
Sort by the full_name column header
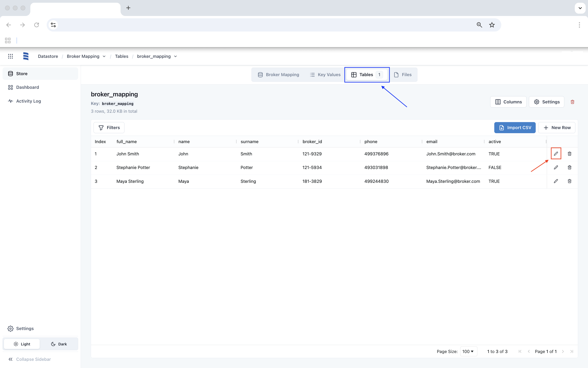127,142
